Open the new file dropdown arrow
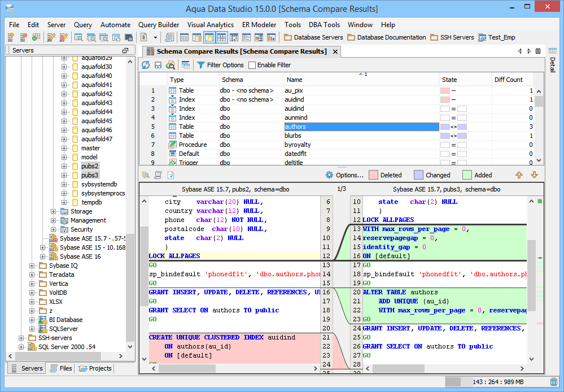 tap(155, 37)
